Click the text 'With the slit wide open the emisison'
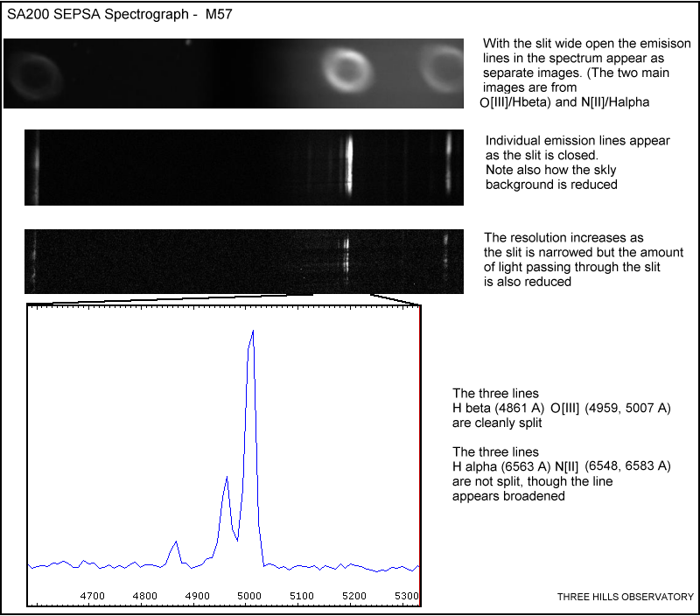The width and height of the screenshot is (700, 616). 587,43
